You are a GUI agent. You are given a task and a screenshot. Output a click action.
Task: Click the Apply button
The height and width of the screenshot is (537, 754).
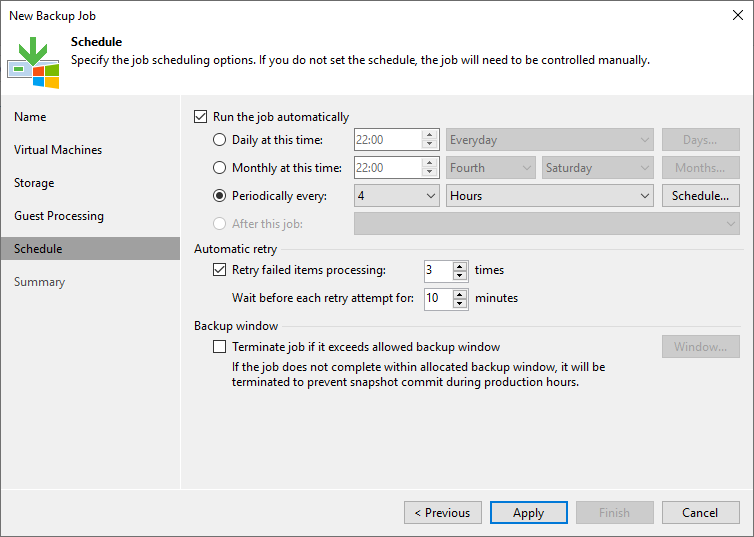528,512
